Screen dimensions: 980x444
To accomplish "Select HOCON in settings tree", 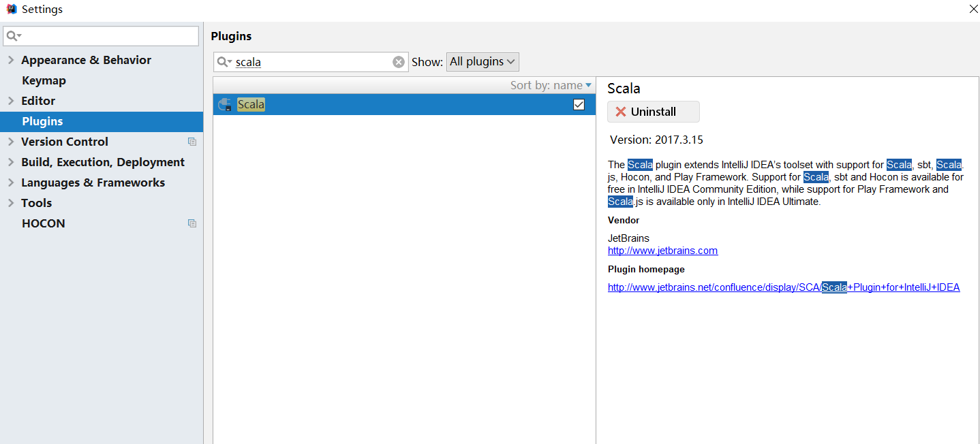I will click(x=44, y=223).
